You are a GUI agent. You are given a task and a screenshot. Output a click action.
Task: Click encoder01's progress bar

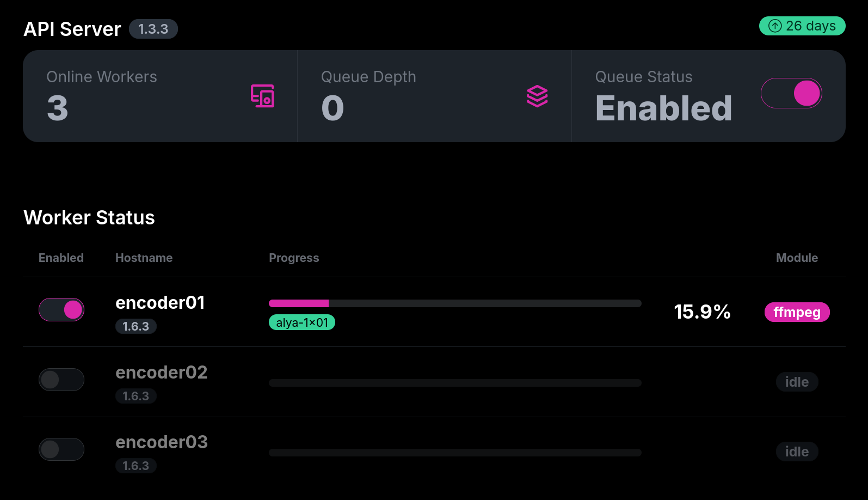(x=455, y=303)
